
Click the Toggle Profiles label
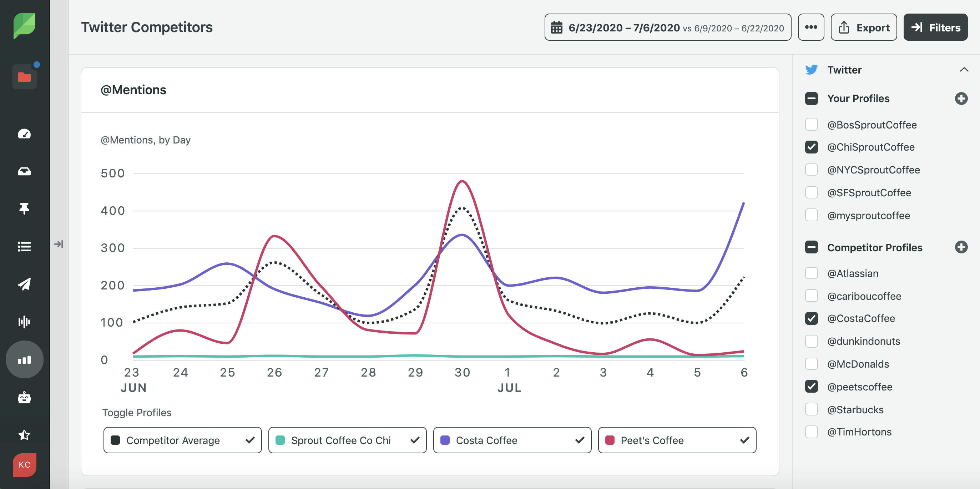137,413
